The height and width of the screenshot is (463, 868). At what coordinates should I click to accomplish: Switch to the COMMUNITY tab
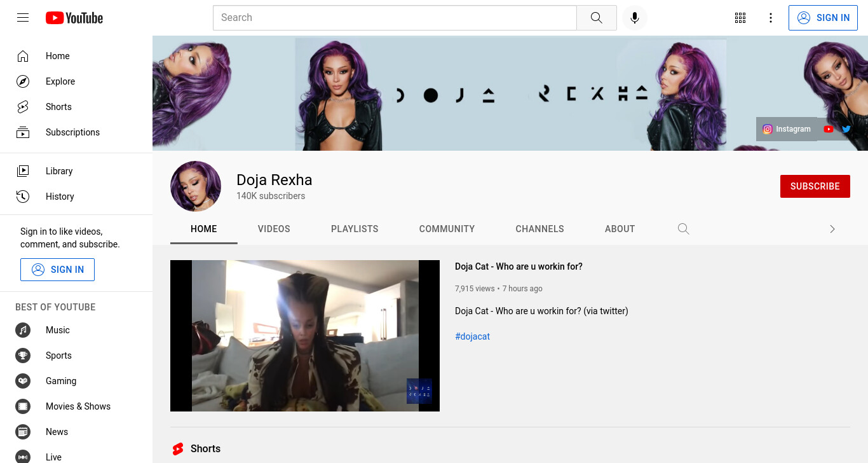447,229
